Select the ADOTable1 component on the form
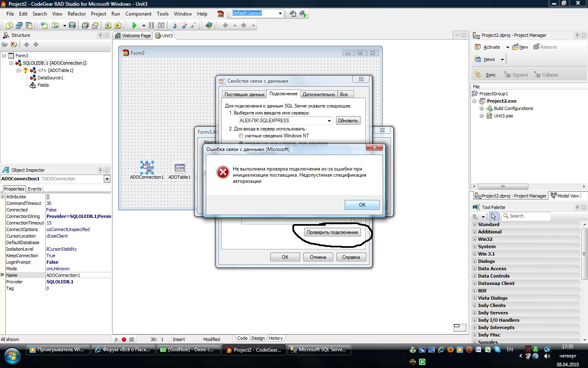This screenshot has height=368, width=588. (x=179, y=168)
